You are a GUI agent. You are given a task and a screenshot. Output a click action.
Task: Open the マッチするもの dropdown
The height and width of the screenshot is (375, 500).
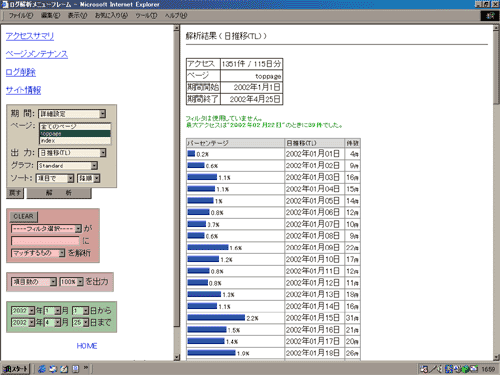(38, 253)
